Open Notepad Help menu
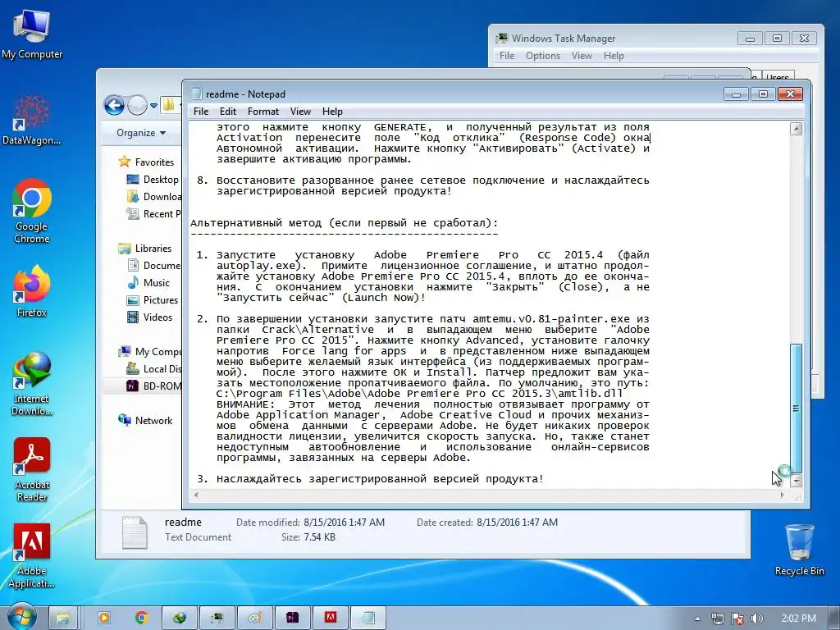The height and width of the screenshot is (630, 840). (332, 112)
